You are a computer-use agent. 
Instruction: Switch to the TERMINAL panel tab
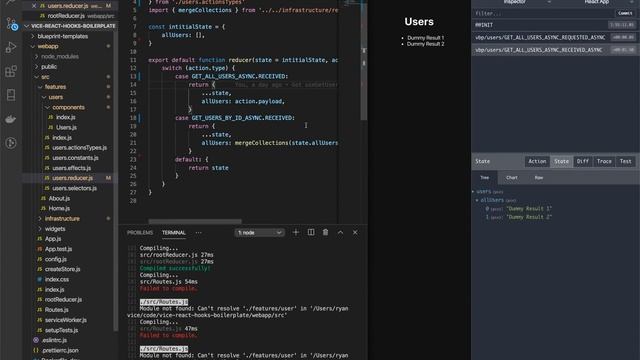pyautogui.click(x=173, y=233)
